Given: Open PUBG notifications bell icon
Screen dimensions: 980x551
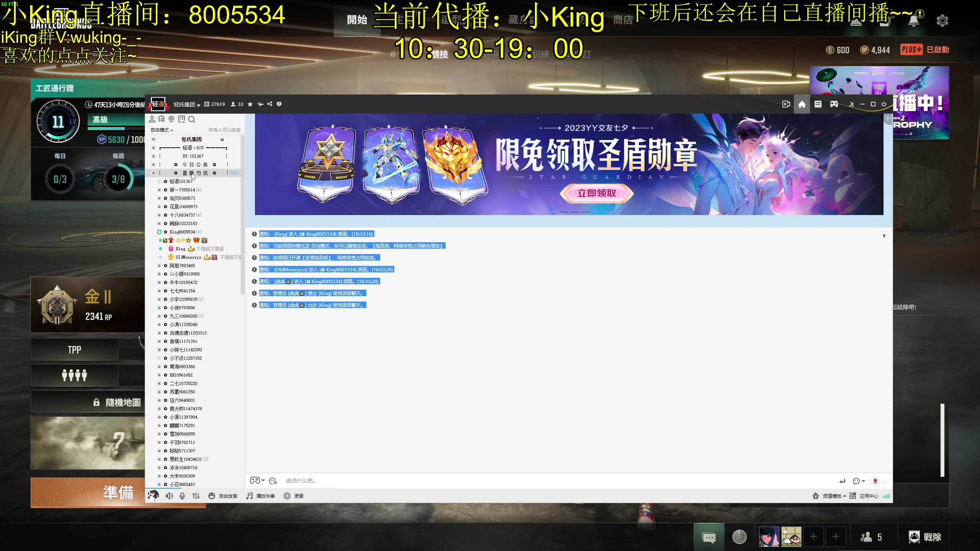Looking at the screenshot, I should tap(914, 21).
